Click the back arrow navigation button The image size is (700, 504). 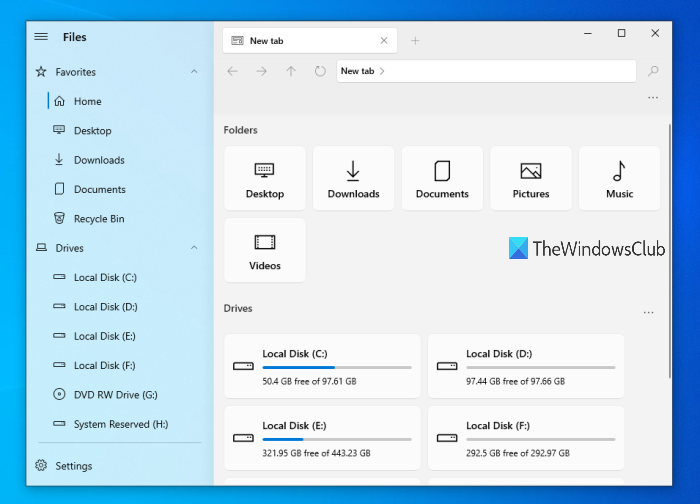[233, 71]
